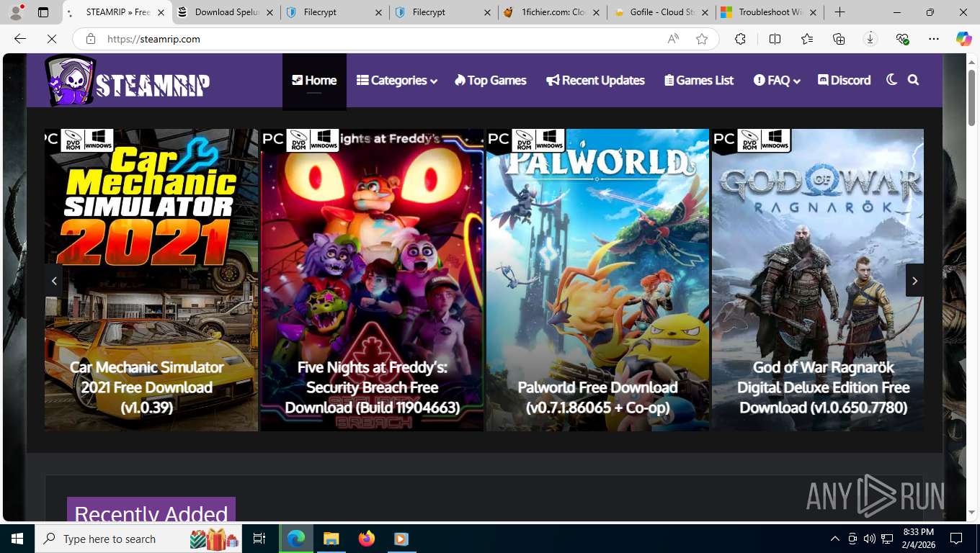Click the SteamRIP logo
The width and height of the screenshot is (980, 553).
click(x=128, y=81)
